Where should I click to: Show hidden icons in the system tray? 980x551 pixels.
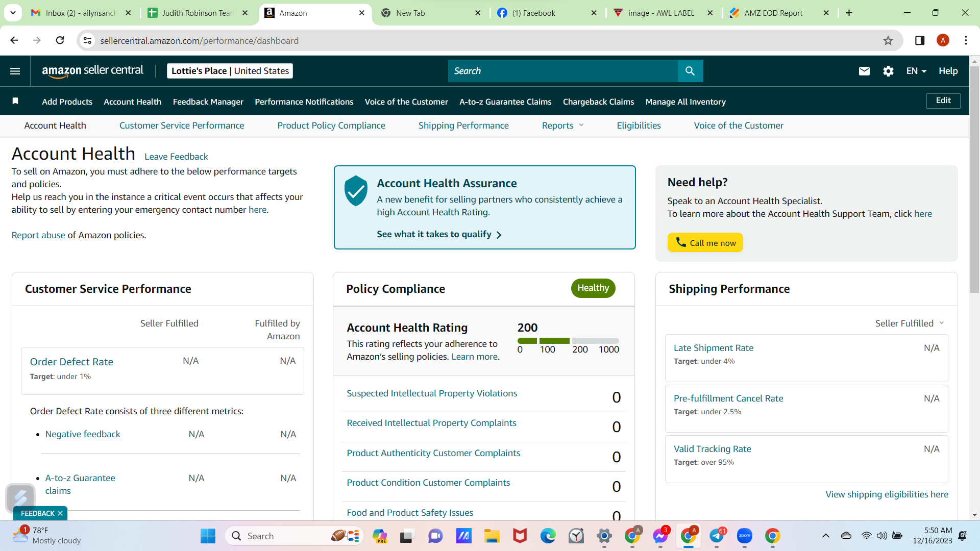pos(825,536)
